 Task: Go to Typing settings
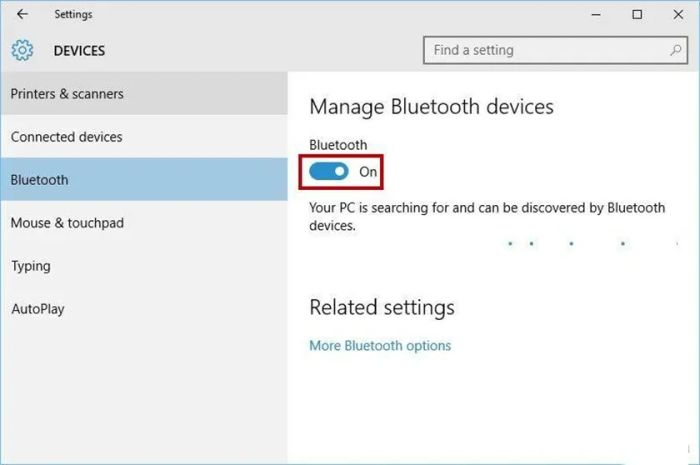[x=144, y=266]
